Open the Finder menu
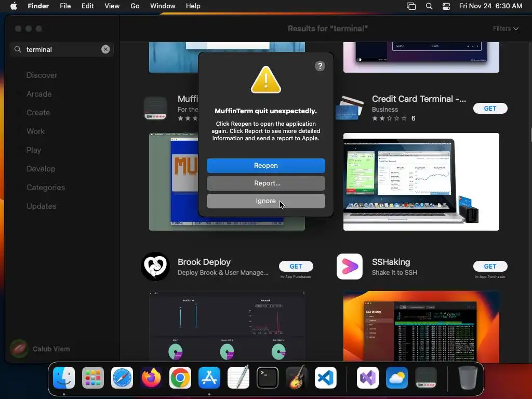 pos(38,6)
